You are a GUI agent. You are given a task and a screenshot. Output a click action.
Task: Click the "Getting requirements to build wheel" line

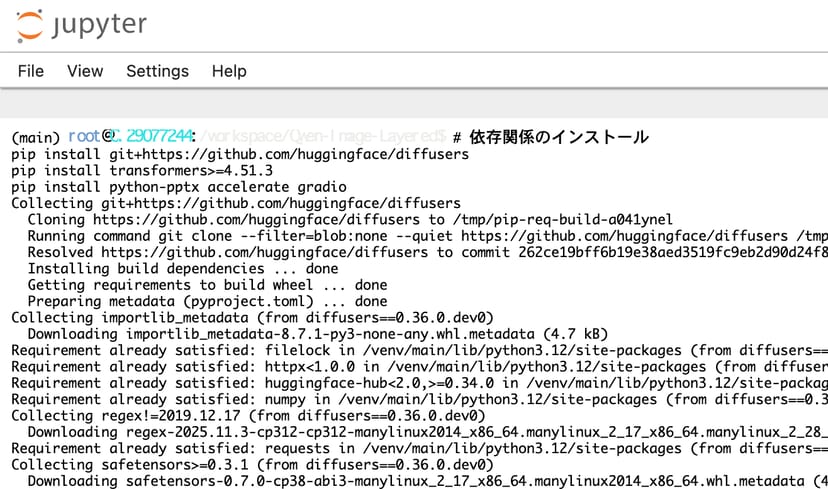[x=207, y=285]
